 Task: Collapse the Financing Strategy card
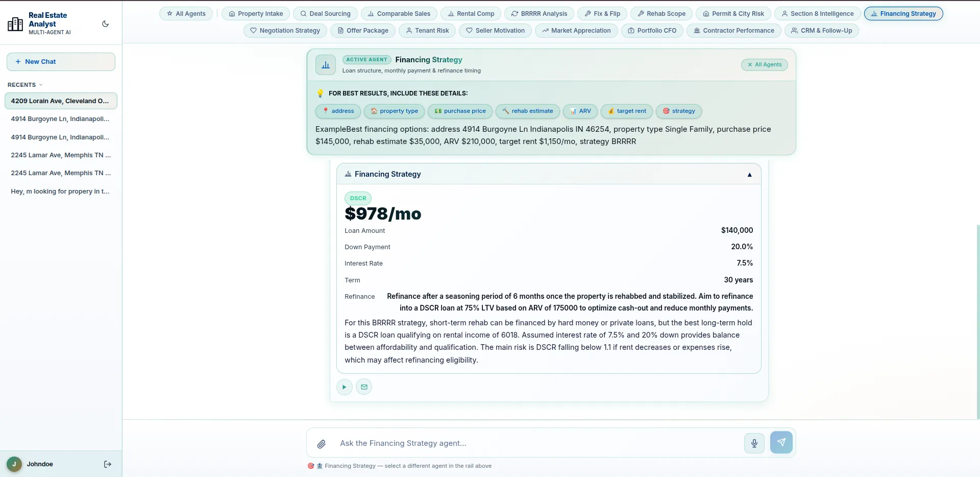click(749, 175)
